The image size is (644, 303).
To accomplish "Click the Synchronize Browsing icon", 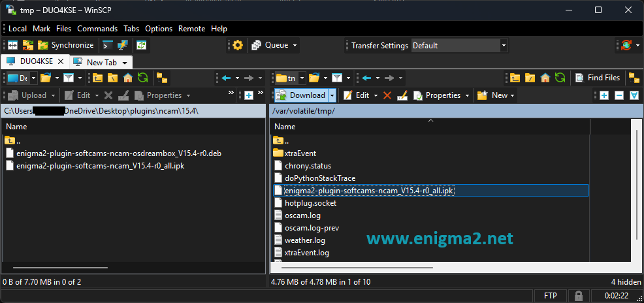I will coord(28,45).
